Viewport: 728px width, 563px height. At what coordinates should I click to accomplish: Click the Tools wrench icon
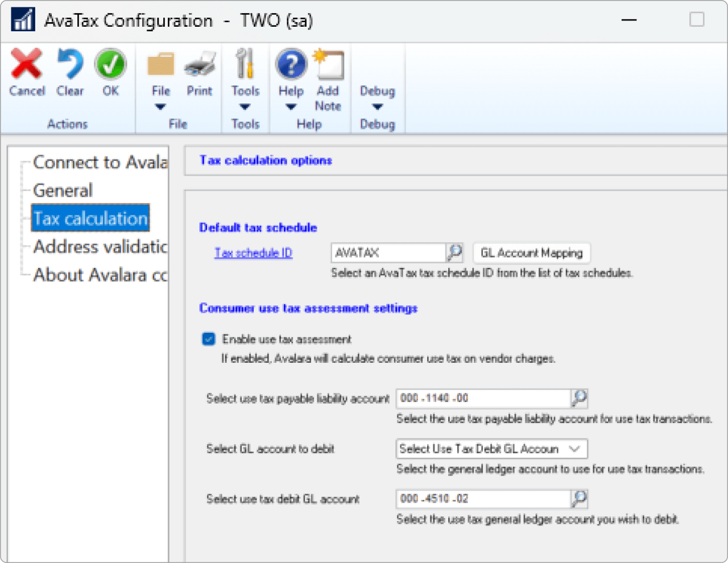click(245, 64)
